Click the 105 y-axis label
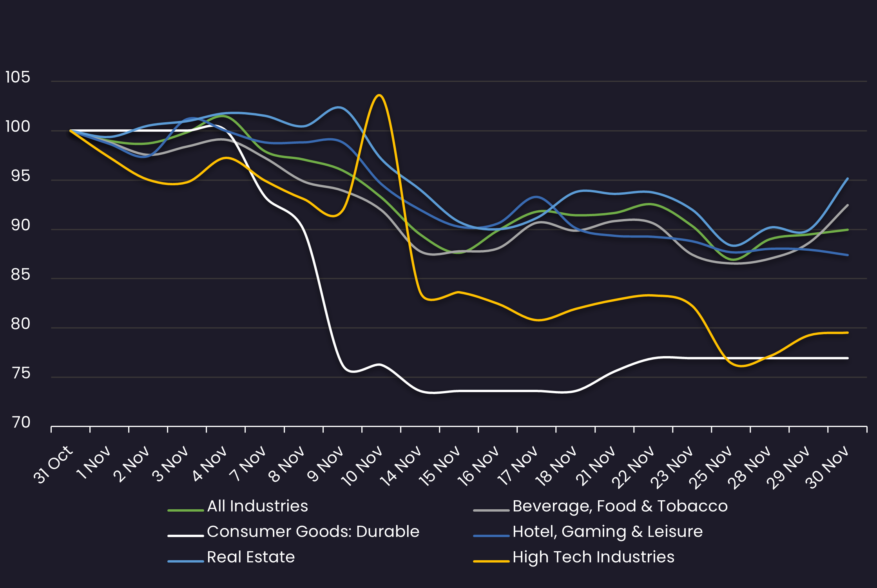The image size is (877, 588). click(x=18, y=77)
